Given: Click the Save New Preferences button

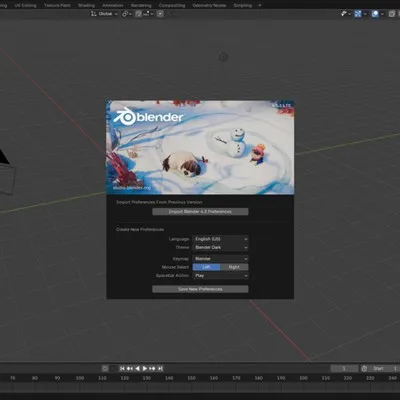Looking at the screenshot, I should (x=200, y=289).
